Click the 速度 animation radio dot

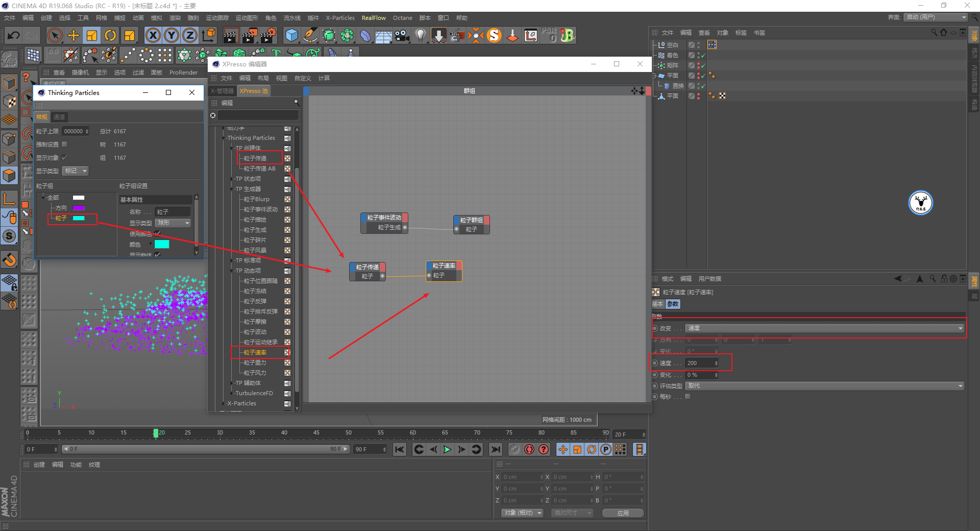(655, 363)
